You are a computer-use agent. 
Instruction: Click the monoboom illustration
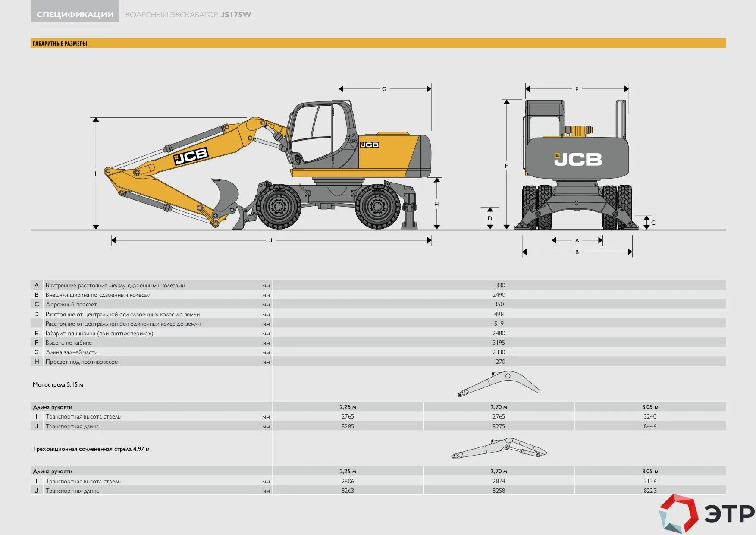tap(499, 384)
